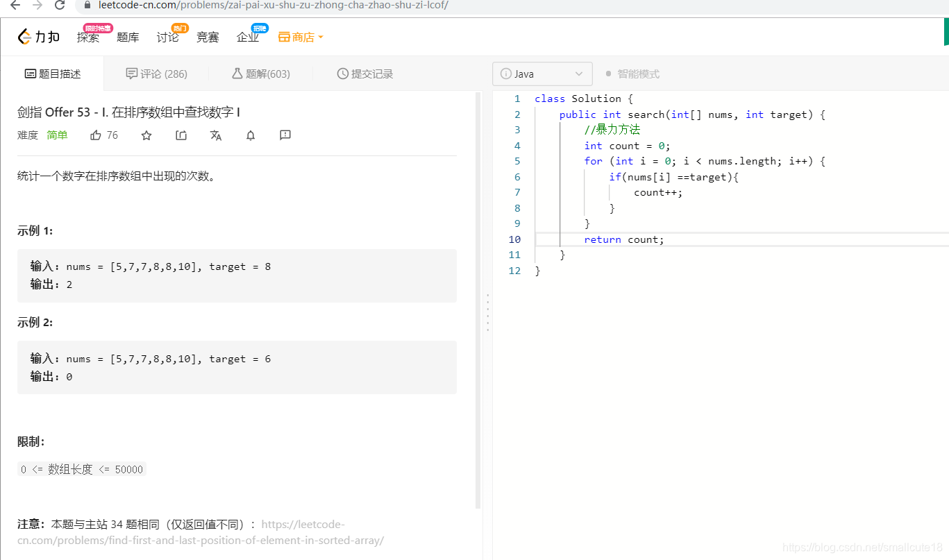Like the problem with thumbs-up icon
949x560 pixels.
click(x=96, y=135)
